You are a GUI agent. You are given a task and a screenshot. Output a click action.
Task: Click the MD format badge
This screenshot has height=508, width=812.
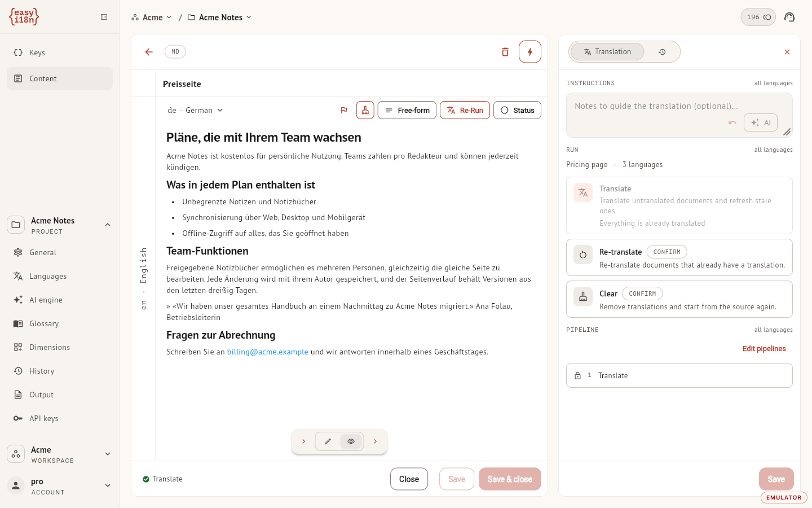tap(175, 52)
